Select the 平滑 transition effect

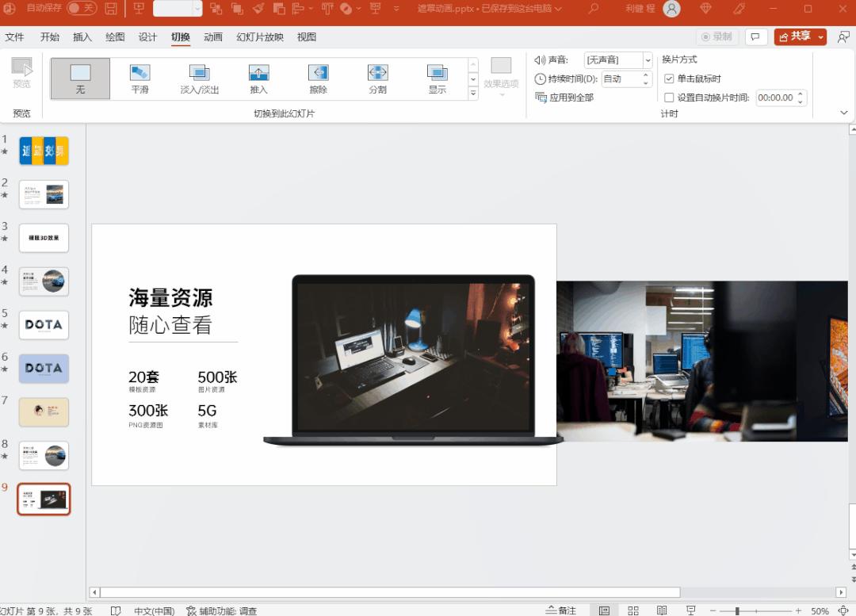click(x=139, y=78)
